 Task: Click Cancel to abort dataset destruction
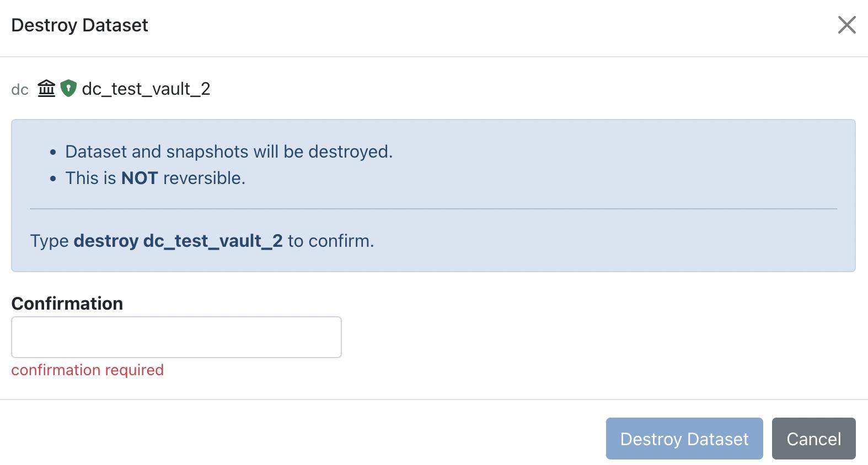[813, 439]
